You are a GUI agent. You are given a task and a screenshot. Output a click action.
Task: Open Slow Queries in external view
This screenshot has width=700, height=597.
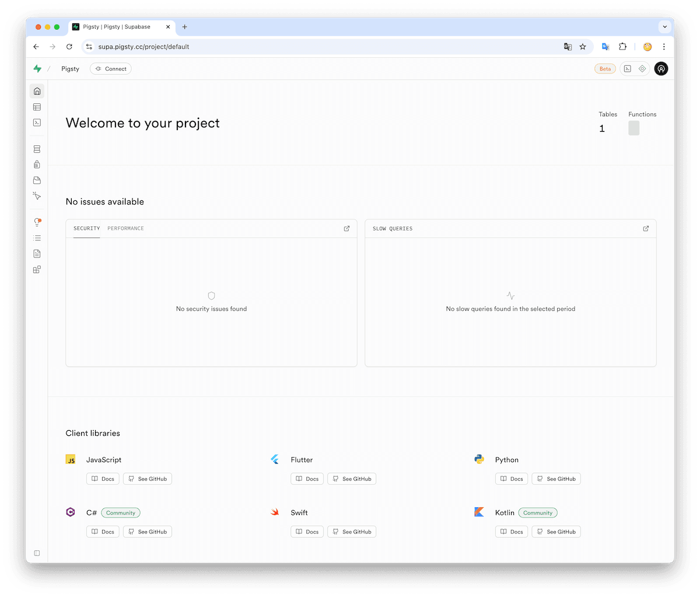(646, 229)
